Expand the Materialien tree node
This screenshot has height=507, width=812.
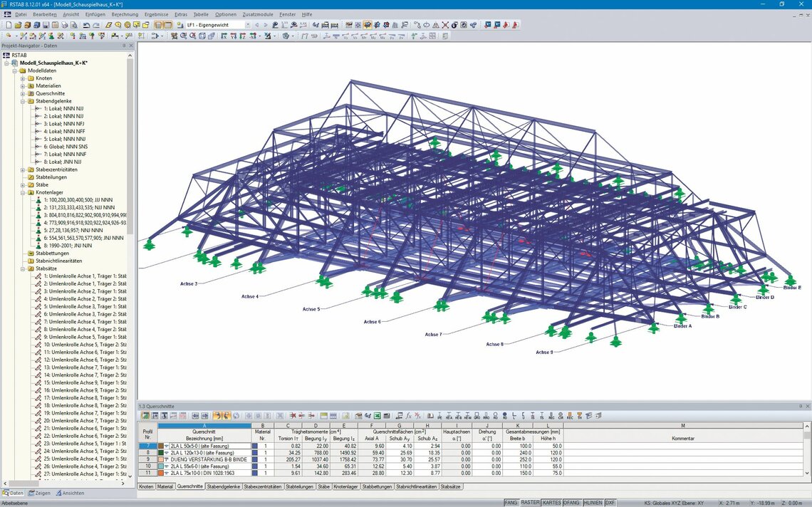pyautogui.click(x=23, y=86)
